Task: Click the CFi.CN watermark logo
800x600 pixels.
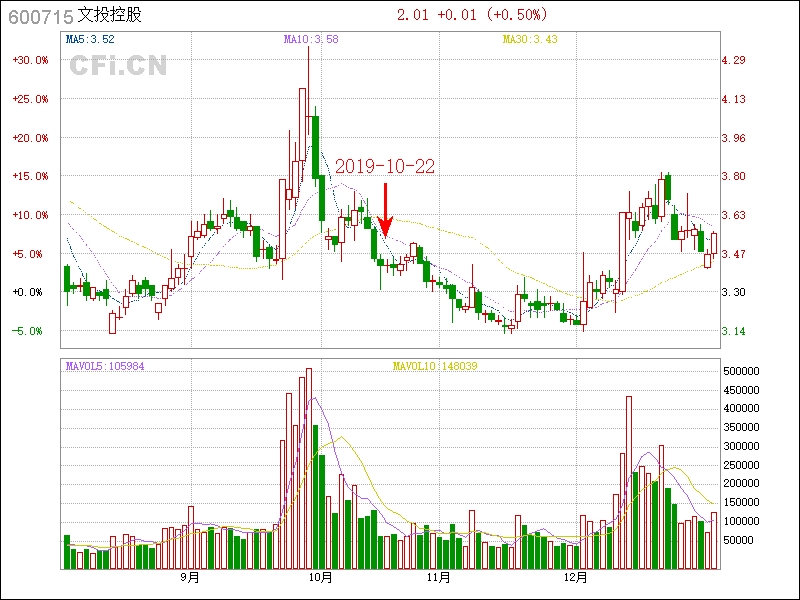Action: [x=118, y=66]
